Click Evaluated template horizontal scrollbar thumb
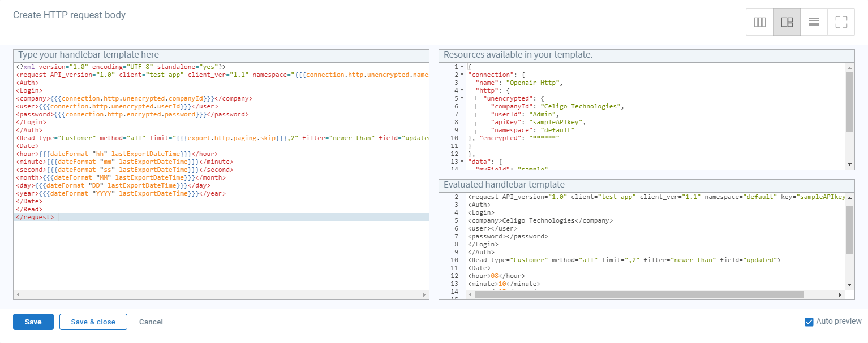868x343 pixels. pyautogui.click(x=639, y=295)
